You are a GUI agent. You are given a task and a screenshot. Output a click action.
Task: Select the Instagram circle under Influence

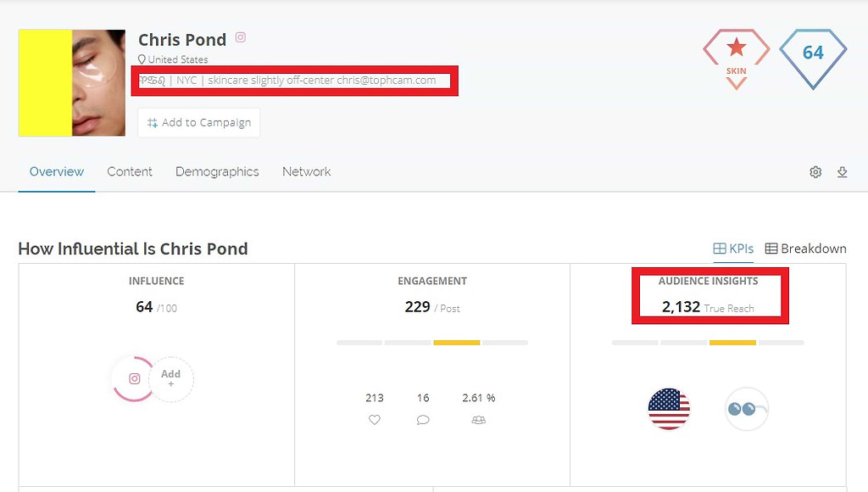[x=133, y=378]
